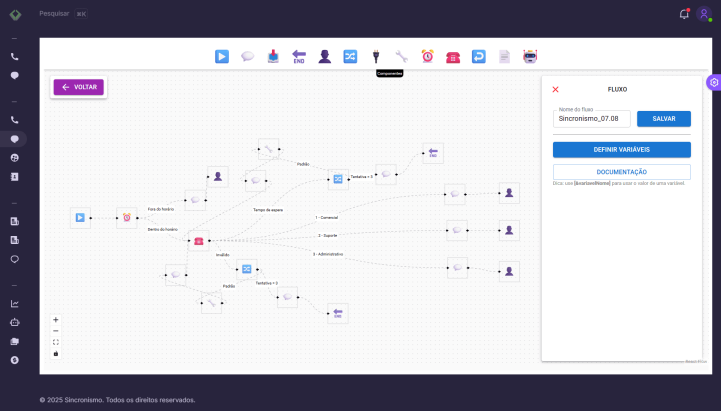This screenshot has height=411, width=721.
Task: Toggle the canvas lock control
Action: pyautogui.click(x=56, y=353)
